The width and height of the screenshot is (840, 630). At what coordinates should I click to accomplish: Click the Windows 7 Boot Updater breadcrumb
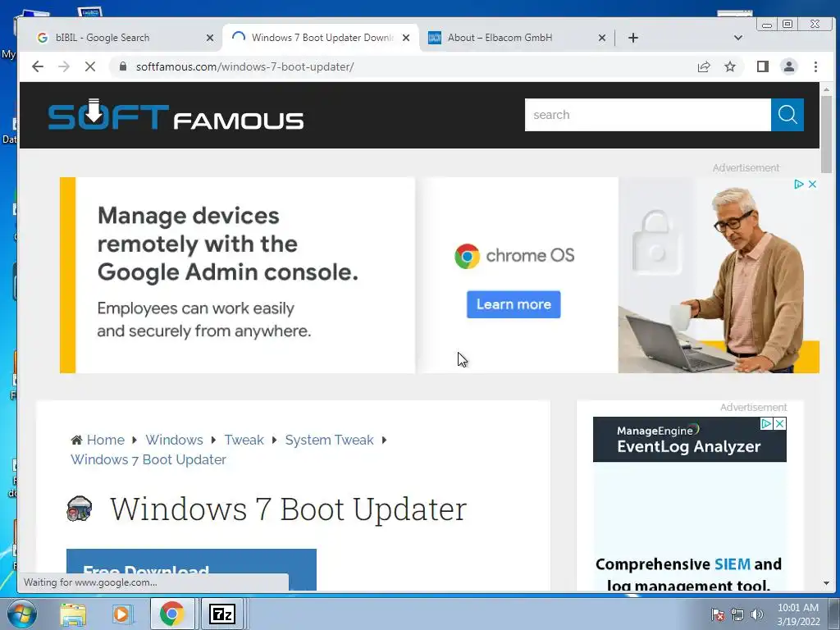148,459
